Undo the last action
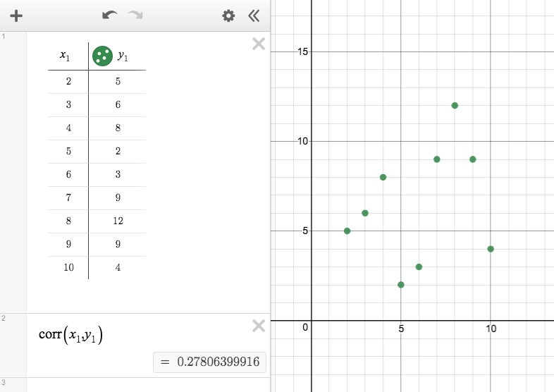 [109, 15]
